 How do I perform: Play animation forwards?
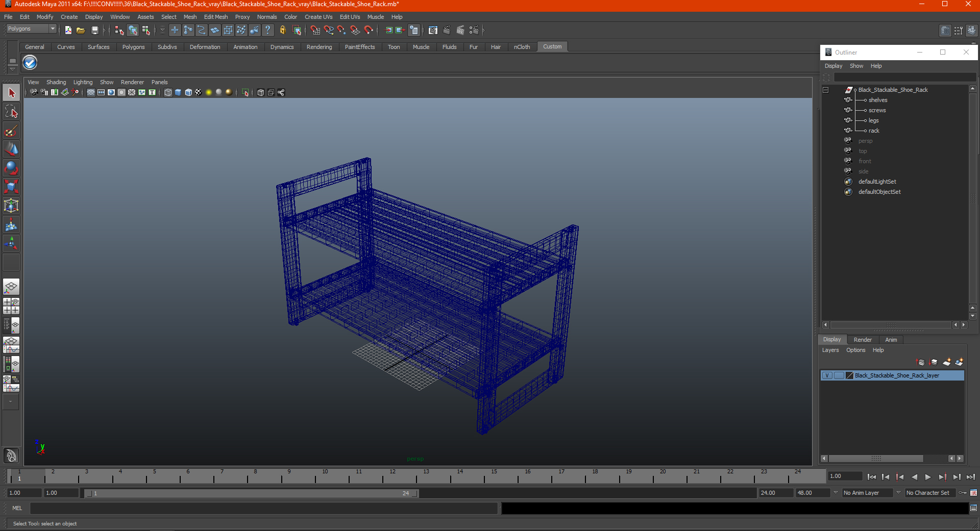tap(928, 477)
